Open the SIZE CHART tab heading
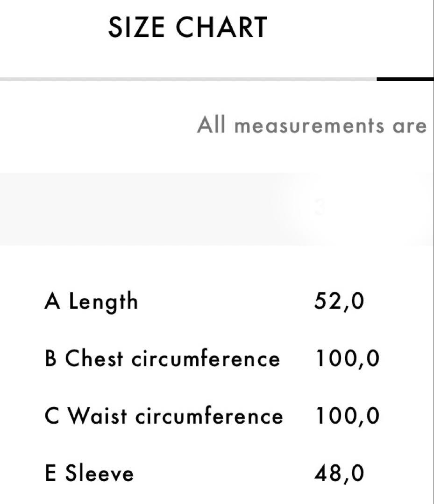 [x=187, y=27]
